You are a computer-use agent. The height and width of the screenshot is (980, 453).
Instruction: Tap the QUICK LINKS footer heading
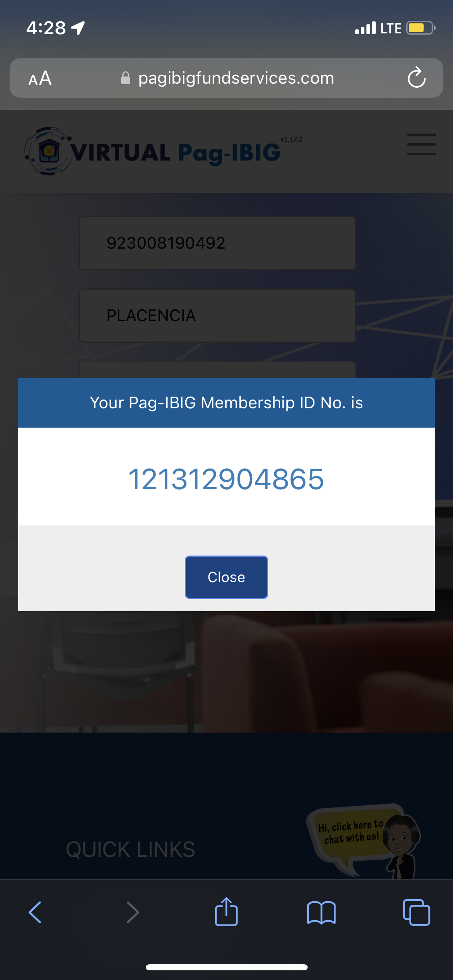[x=130, y=849]
